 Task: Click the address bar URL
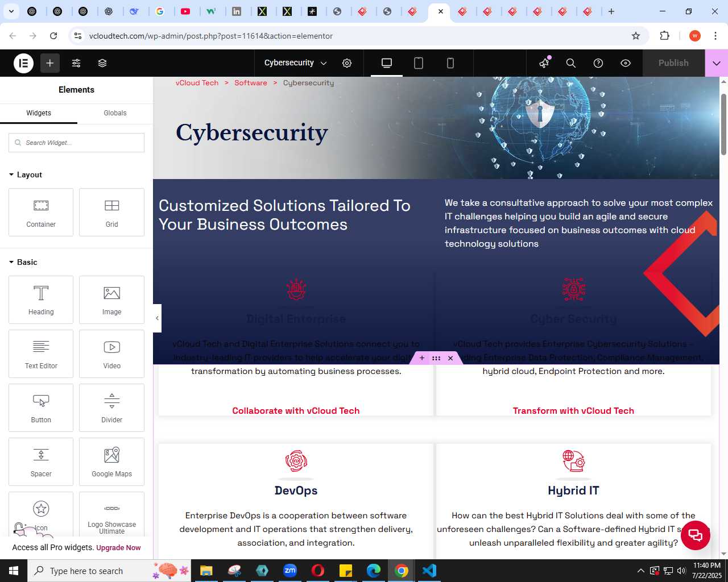pyautogui.click(x=211, y=36)
